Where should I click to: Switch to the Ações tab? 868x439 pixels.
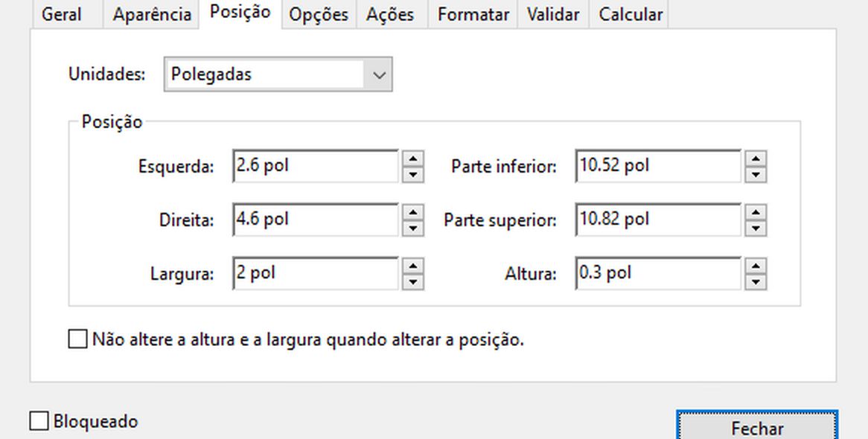(x=391, y=13)
